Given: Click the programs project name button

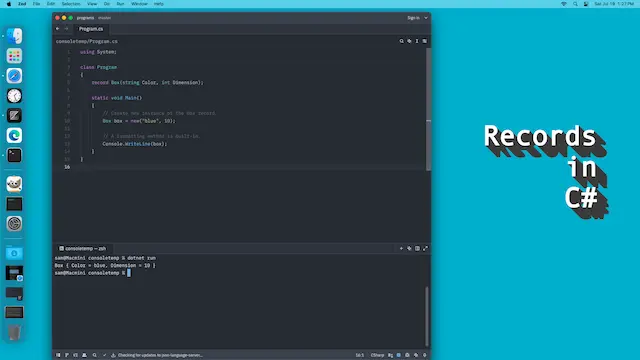Looking at the screenshot, I should point(85,18).
